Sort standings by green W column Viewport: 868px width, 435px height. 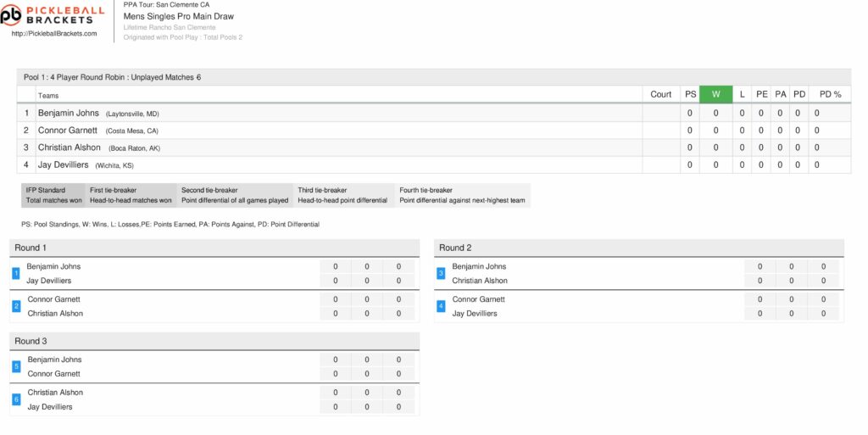click(x=715, y=94)
